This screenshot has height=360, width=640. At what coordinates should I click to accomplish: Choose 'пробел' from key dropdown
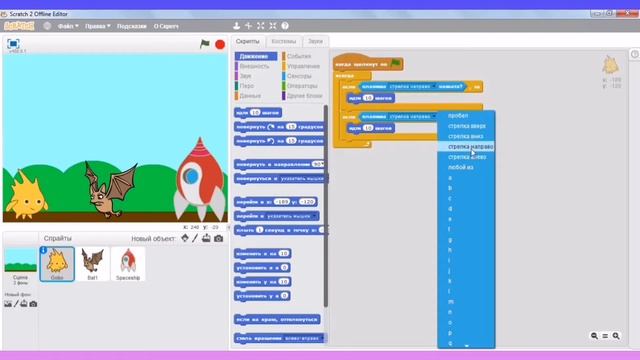pyautogui.click(x=466, y=116)
